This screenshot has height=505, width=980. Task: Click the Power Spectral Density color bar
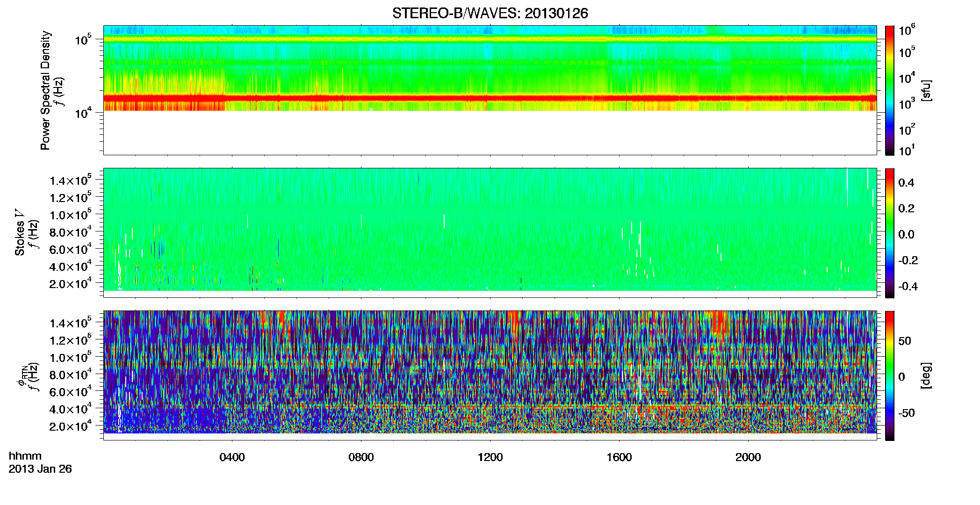coord(889,90)
